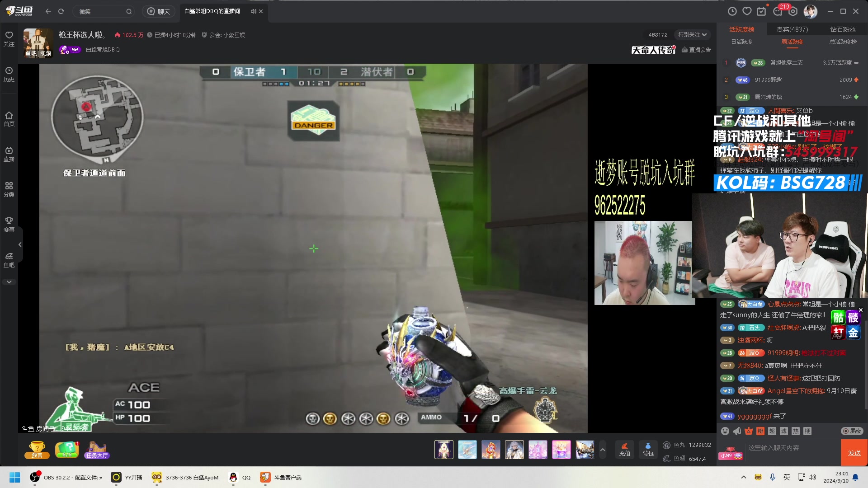The height and width of the screenshot is (488, 868).
Task: Open 任务大厅 task hall icon
Action: click(x=97, y=450)
